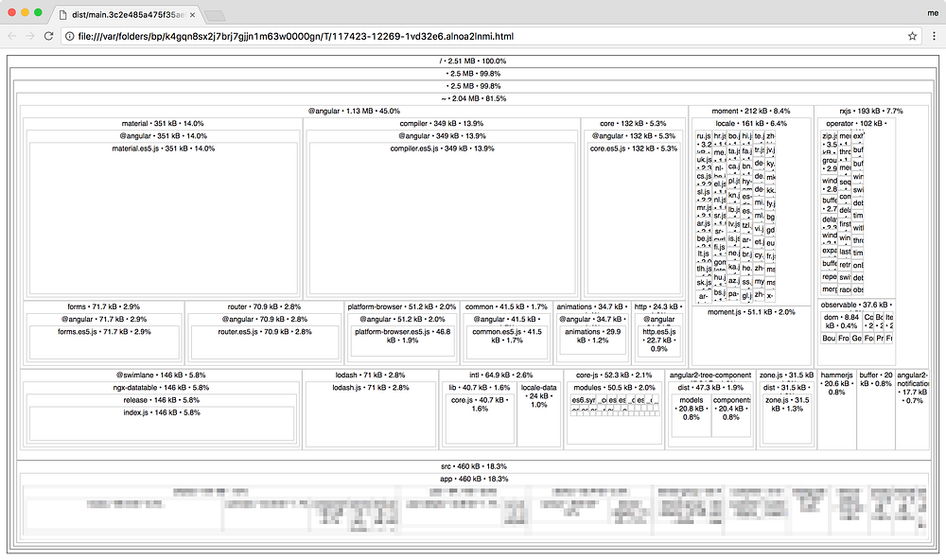The height and width of the screenshot is (560, 946).
Task: Select 'hammerjs • 20.6 kB • 0.8%' block
Action: 837,411
